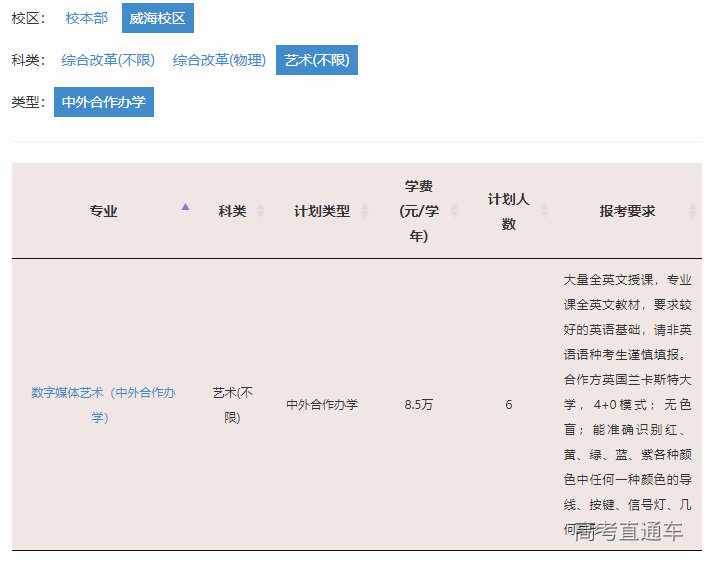
Task: Click the 中外合作办学 table cell
Action: pyautogui.click(x=322, y=404)
